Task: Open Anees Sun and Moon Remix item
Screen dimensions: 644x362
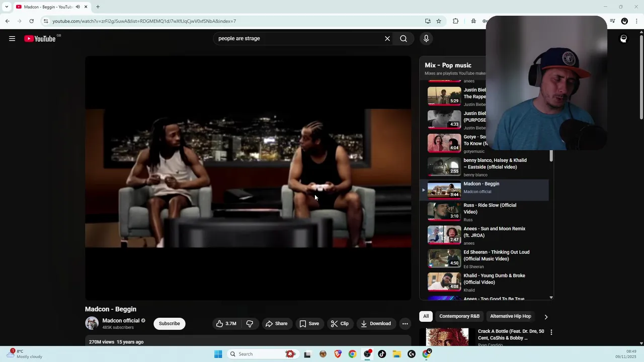Action: (x=484, y=236)
